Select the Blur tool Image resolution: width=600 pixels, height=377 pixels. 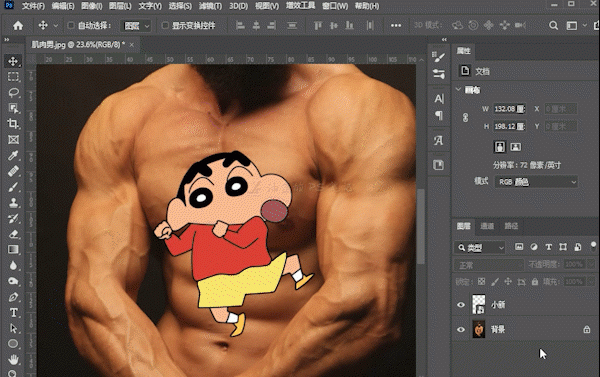[13, 265]
